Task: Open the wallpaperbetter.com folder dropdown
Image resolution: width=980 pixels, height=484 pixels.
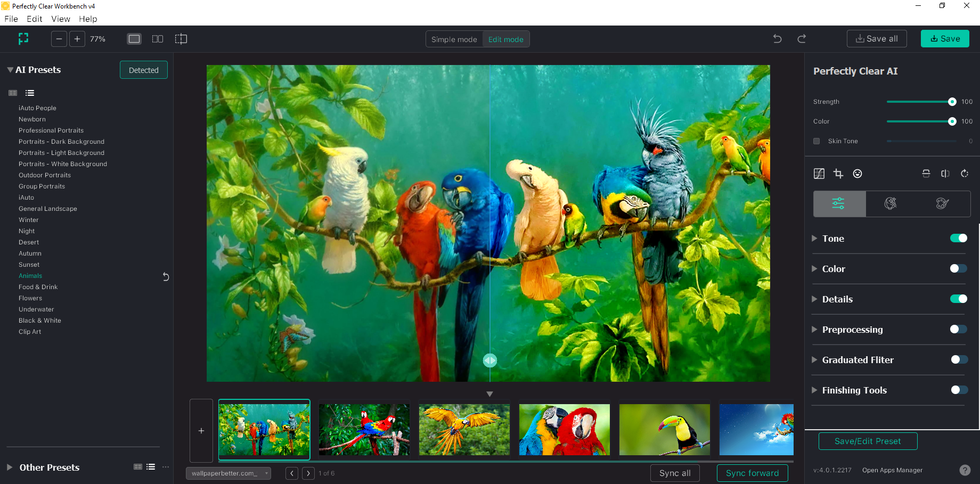Action: point(228,473)
